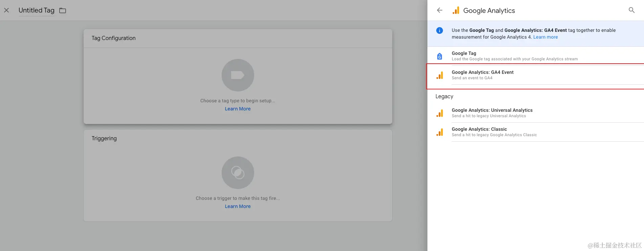Image resolution: width=644 pixels, height=251 pixels.
Task: Click the tag icon in Tag Configuration
Action: pyautogui.click(x=238, y=75)
